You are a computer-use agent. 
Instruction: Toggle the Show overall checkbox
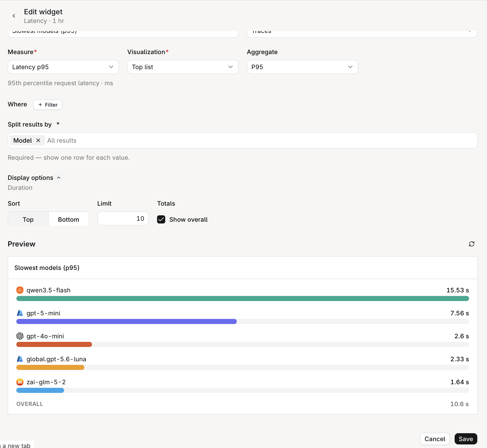[x=161, y=219]
